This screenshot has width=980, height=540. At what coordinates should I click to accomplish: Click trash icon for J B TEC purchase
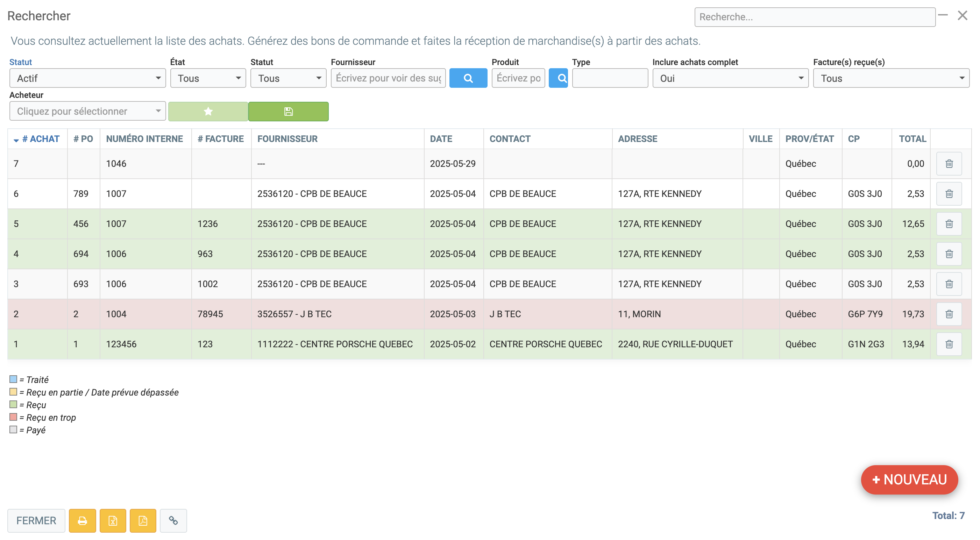(x=949, y=314)
